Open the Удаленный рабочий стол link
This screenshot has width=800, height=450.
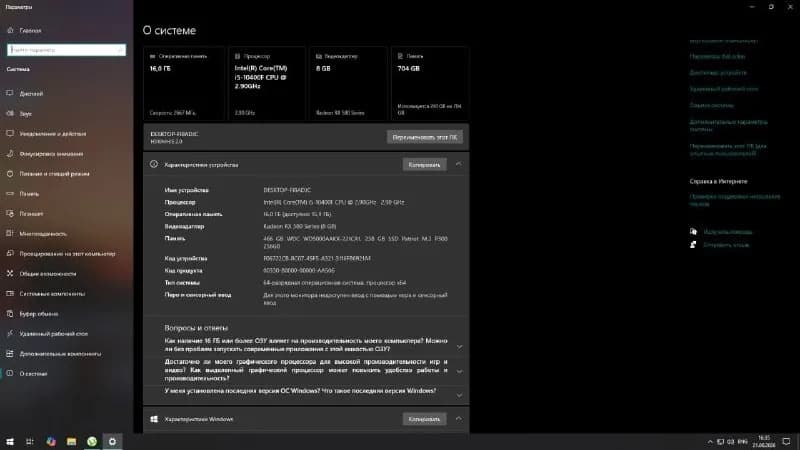click(724, 89)
